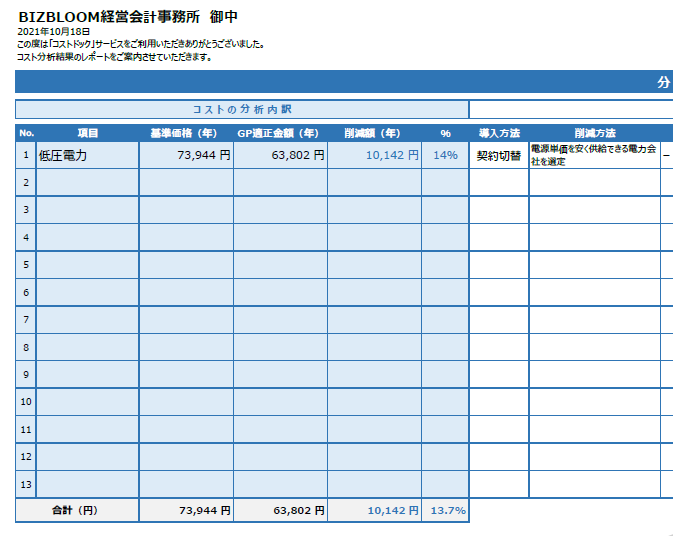Select the 導入方法 column header
The height and width of the screenshot is (536, 673).
(x=499, y=133)
